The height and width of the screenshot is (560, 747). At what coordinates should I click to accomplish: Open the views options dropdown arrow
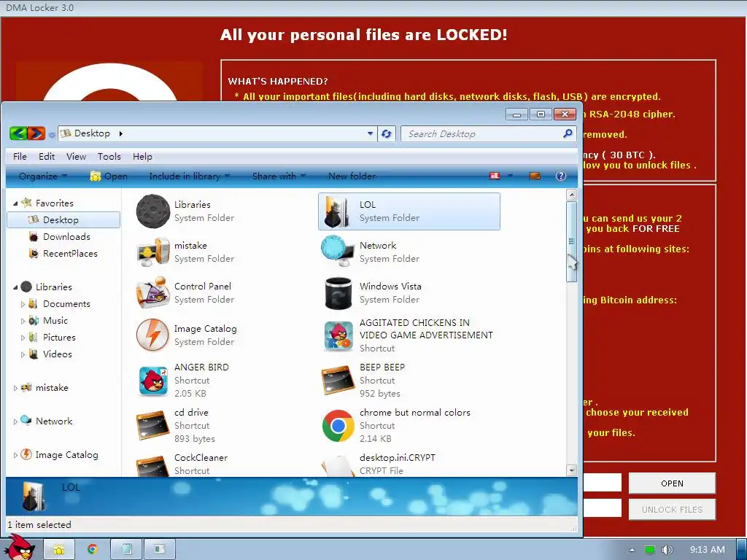click(x=510, y=176)
